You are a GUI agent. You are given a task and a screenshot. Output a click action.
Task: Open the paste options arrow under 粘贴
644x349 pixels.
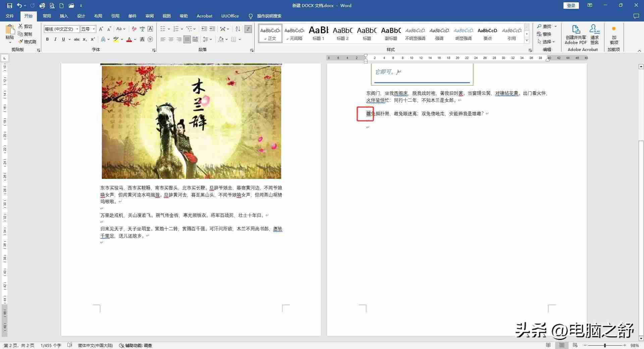tap(10, 42)
